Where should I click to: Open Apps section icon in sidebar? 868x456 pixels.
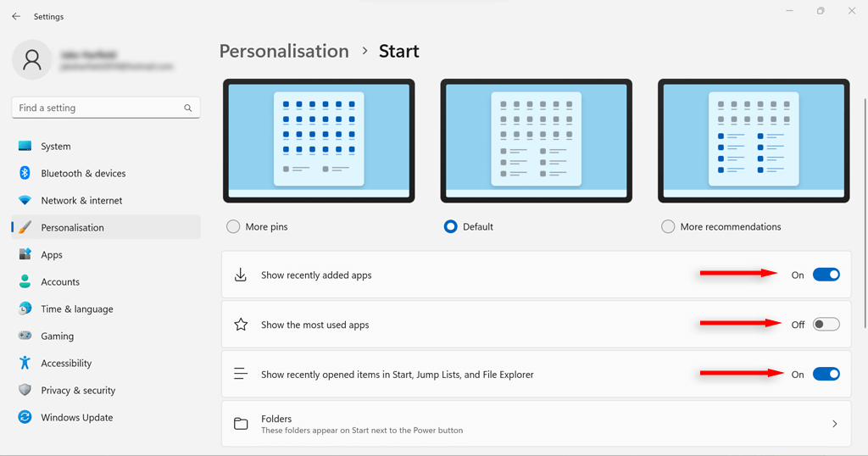point(25,254)
